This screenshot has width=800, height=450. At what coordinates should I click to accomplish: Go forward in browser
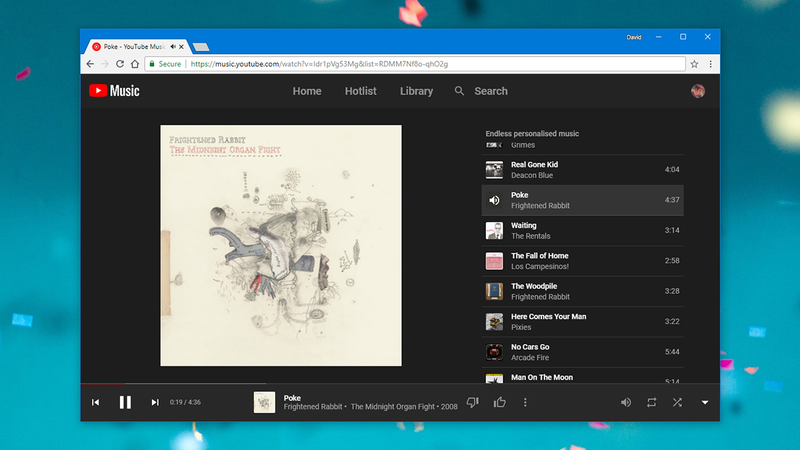tap(105, 64)
